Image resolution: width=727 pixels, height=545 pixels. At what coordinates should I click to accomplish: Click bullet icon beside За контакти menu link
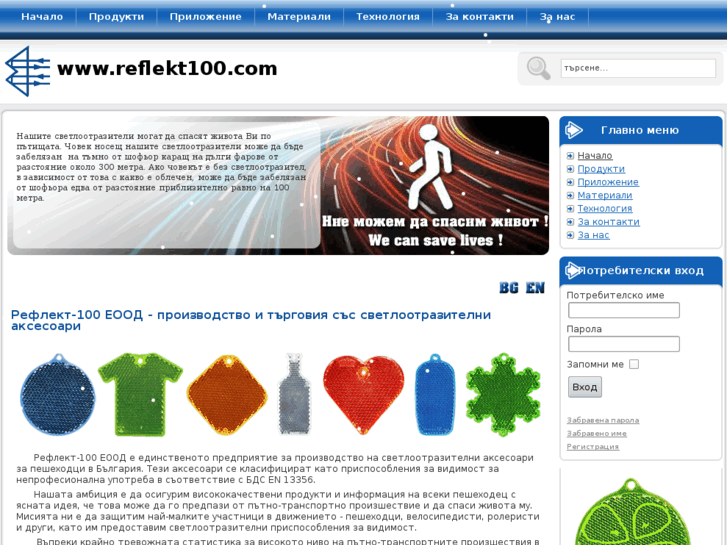tap(570, 222)
